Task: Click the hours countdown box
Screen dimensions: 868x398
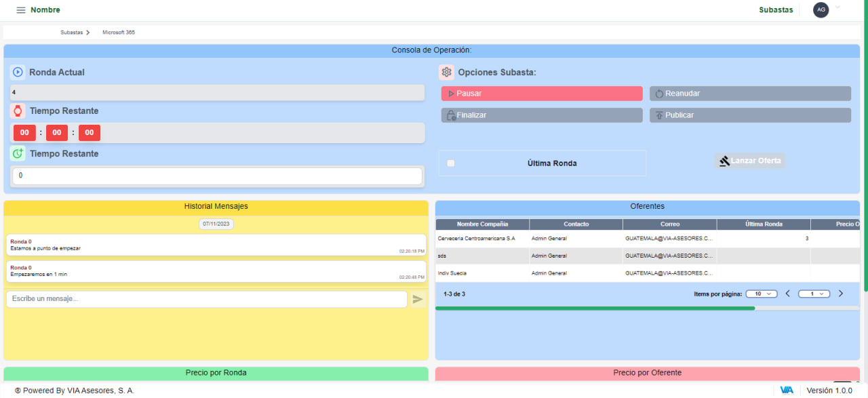Action: coord(24,133)
